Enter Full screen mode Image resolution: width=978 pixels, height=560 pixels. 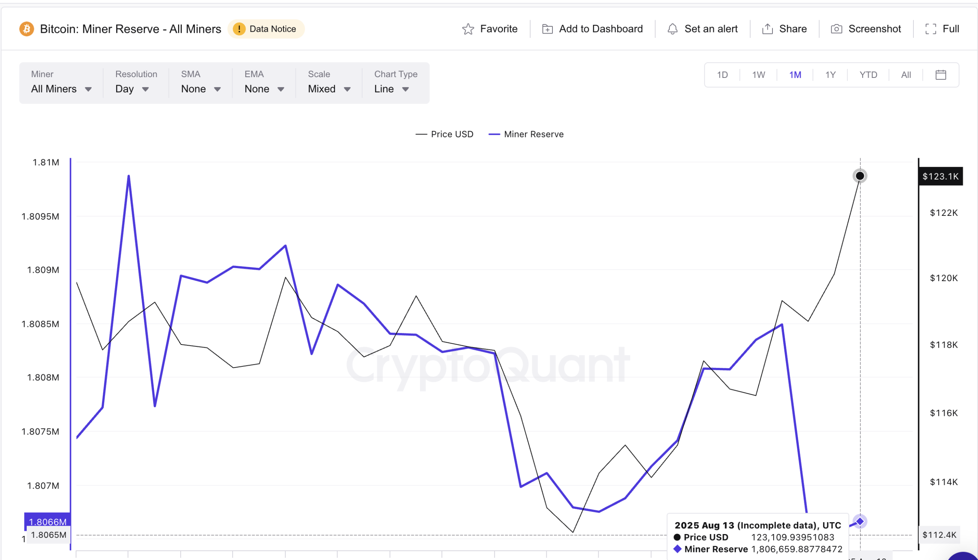[x=931, y=29]
